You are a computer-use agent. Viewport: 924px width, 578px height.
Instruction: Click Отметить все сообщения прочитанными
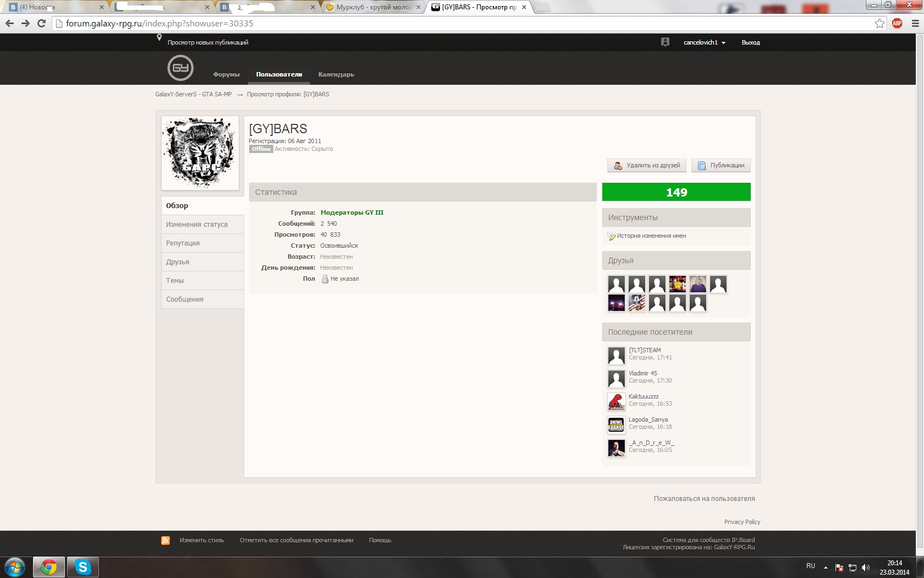296,541
